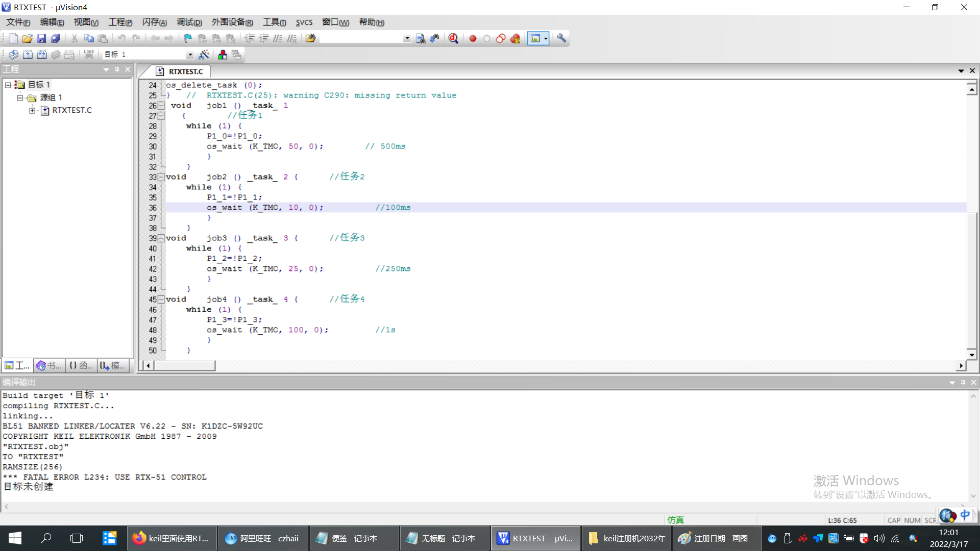Open the configuration wrench icon
Screen dimensions: 980x551
coord(561,38)
